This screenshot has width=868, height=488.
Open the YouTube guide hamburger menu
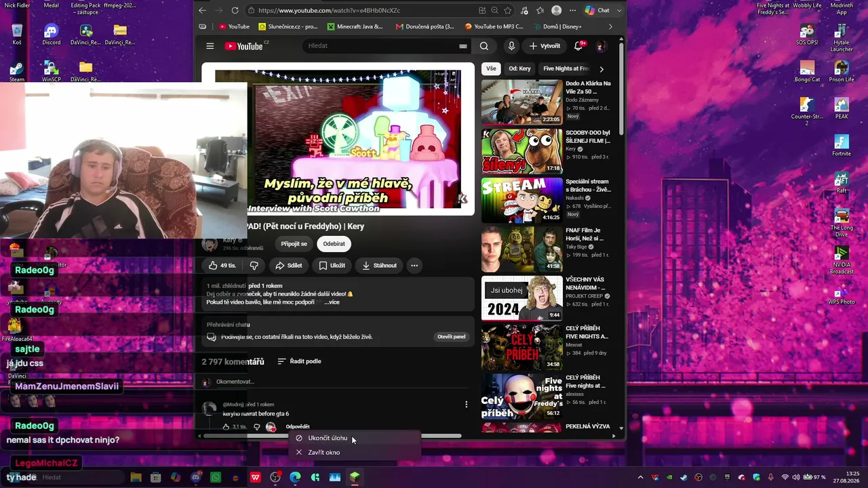click(x=210, y=46)
